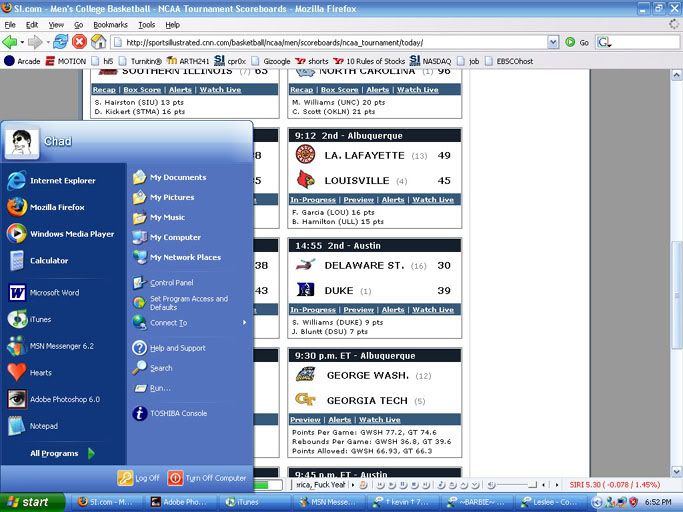
Task: Open Box Score link for North Carolina game
Action: pyautogui.click(x=339, y=89)
